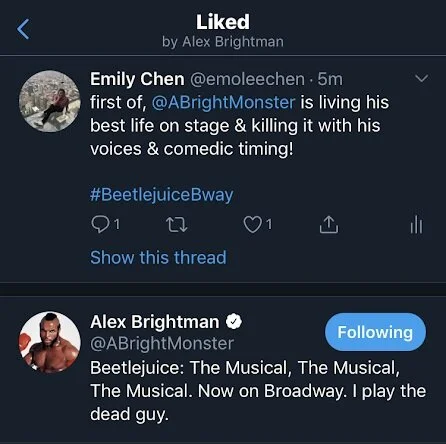
Task: Show this thread
Action: (158, 258)
